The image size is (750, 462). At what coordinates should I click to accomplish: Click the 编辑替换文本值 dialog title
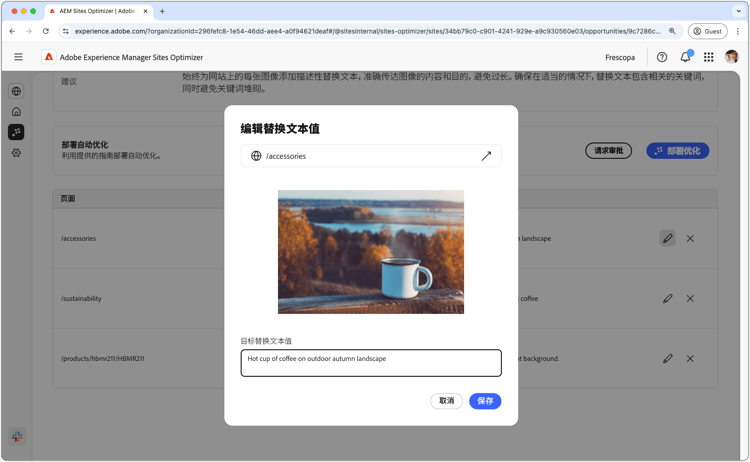(x=280, y=129)
